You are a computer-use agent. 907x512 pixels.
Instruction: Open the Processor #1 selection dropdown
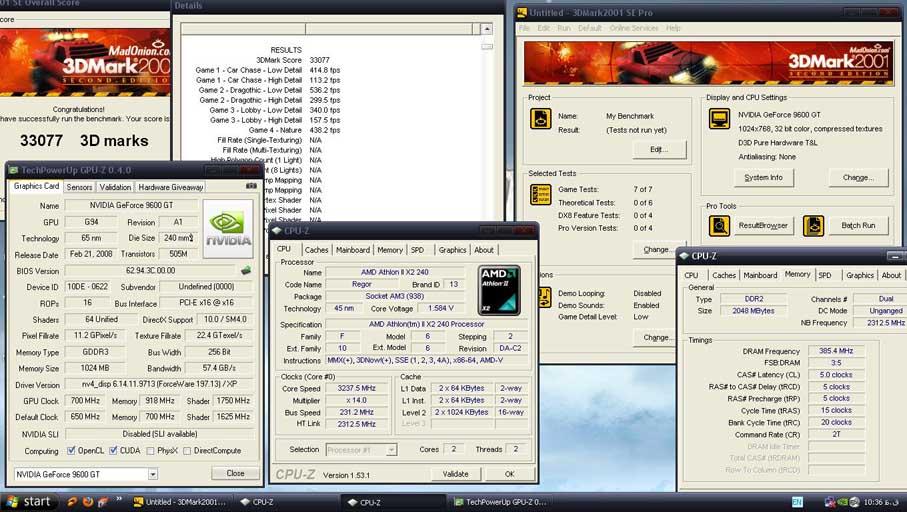point(392,450)
